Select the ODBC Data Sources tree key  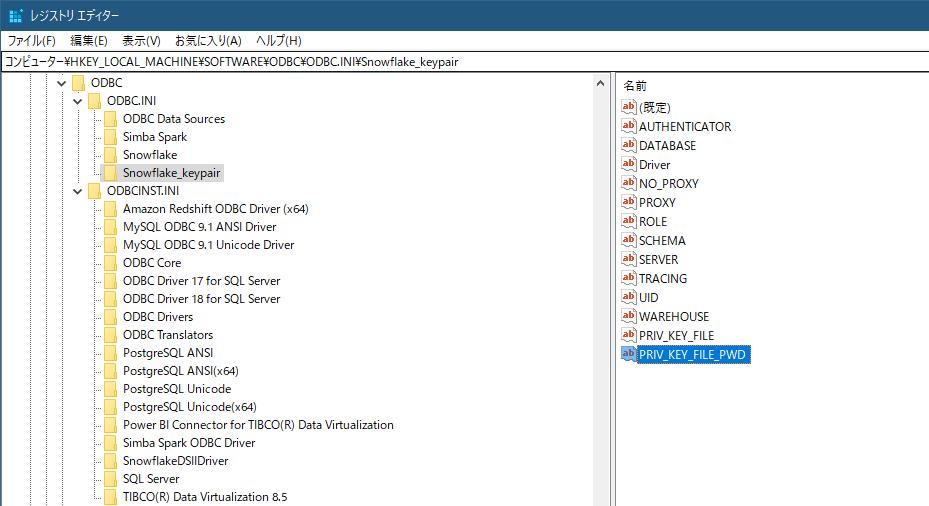tap(174, 119)
